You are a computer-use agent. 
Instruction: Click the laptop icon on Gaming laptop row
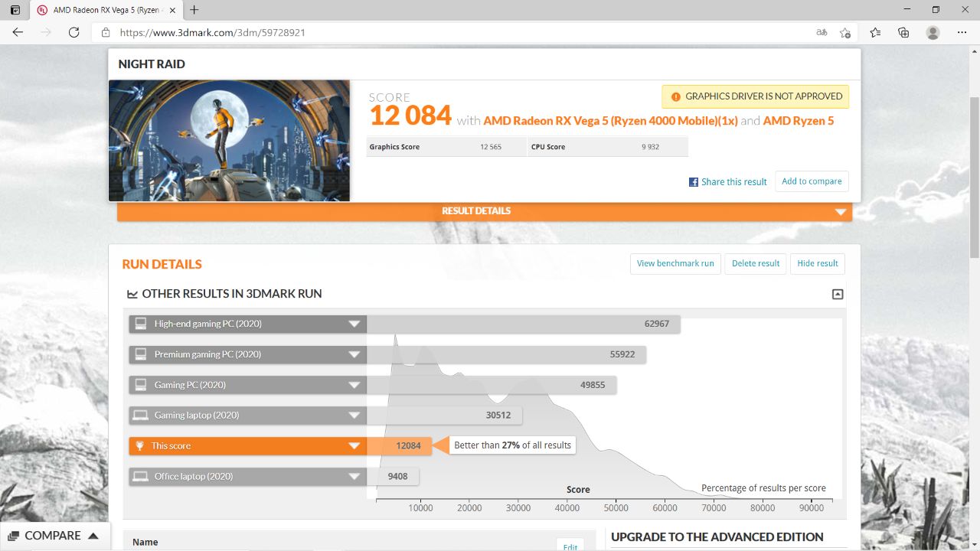point(140,416)
